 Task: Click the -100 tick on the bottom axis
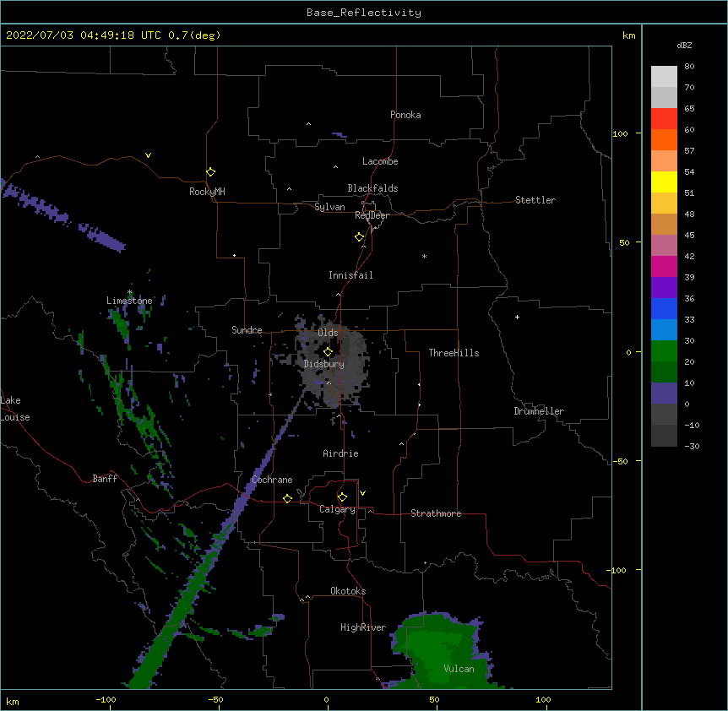click(x=106, y=700)
